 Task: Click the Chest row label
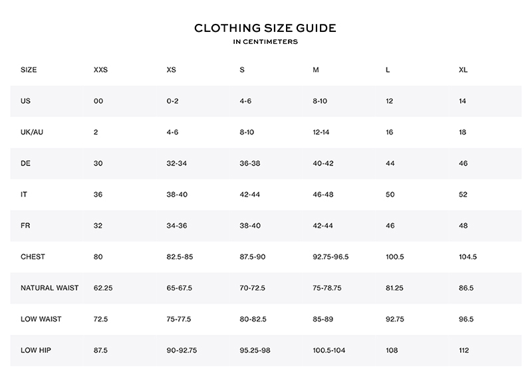pyautogui.click(x=33, y=256)
